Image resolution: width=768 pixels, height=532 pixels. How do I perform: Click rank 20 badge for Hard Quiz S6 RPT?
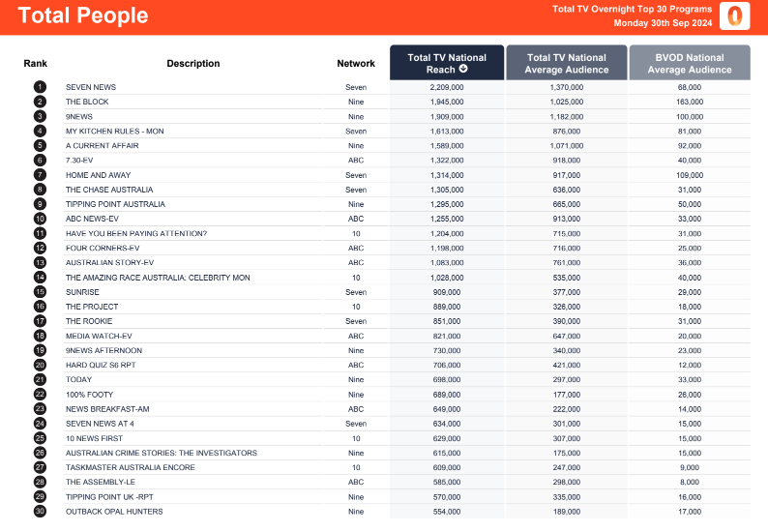(x=40, y=365)
